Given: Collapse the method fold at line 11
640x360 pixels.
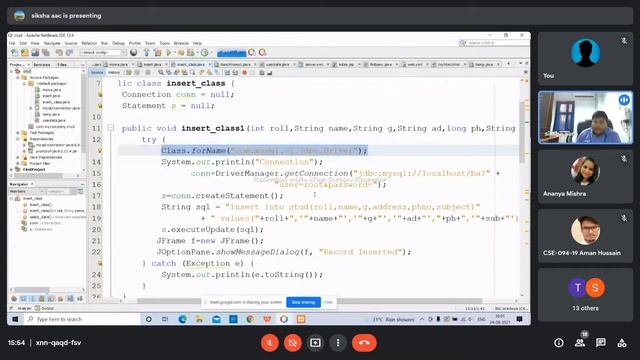Looking at the screenshot, I should pyautogui.click(x=111, y=128).
